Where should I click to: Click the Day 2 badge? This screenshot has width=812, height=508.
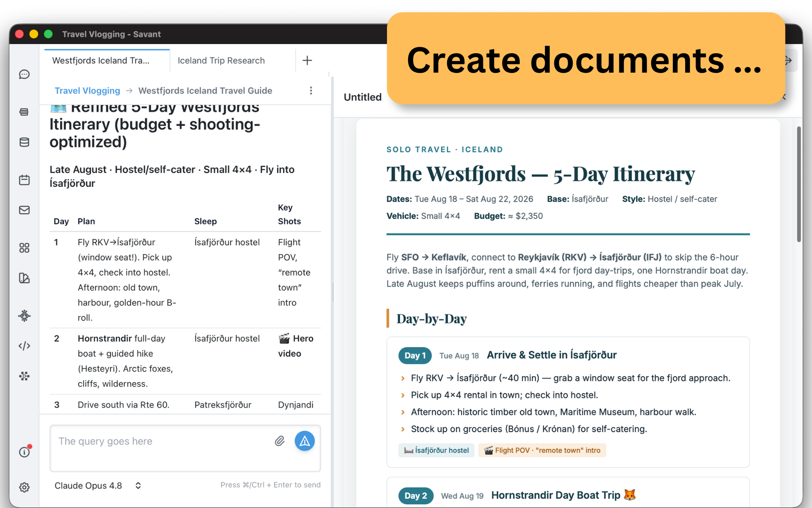[416, 496]
